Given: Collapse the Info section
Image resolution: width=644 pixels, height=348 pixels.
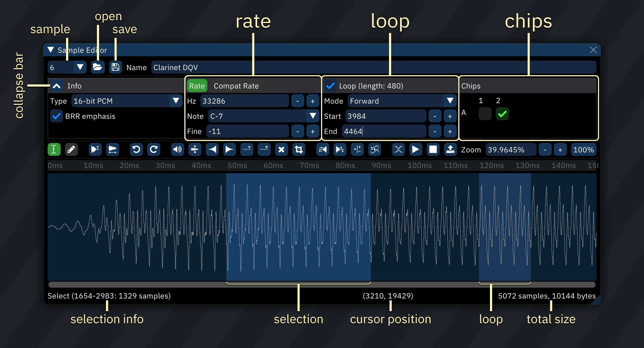Looking at the screenshot, I should click(x=57, y=86).
